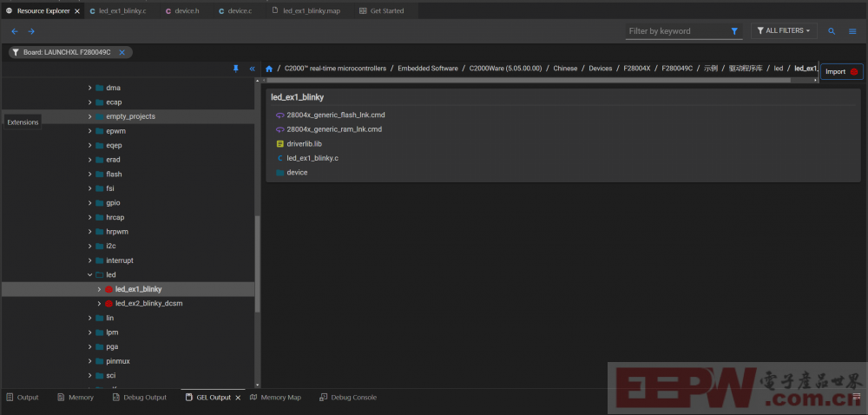868x415 pixels.
Task: Click the red chip icon beside led_ex1_blinky
Action: (108, 289)
